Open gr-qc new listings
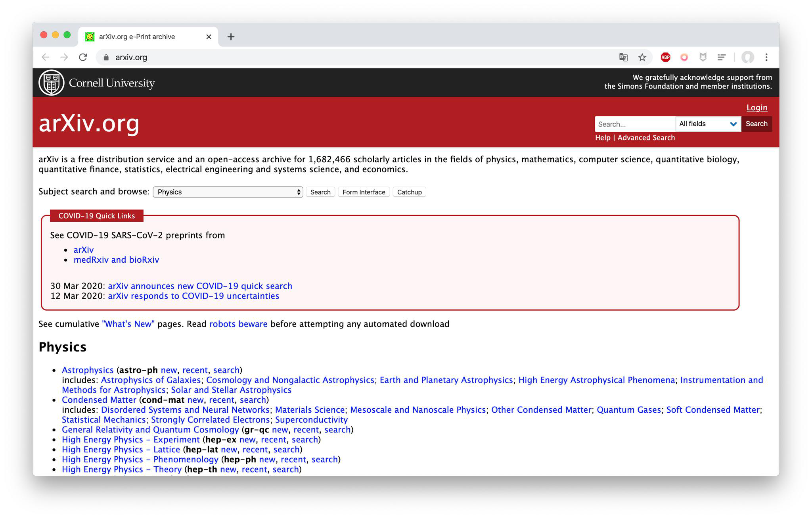Screen dimensions: 812x519 pos(280,430)
